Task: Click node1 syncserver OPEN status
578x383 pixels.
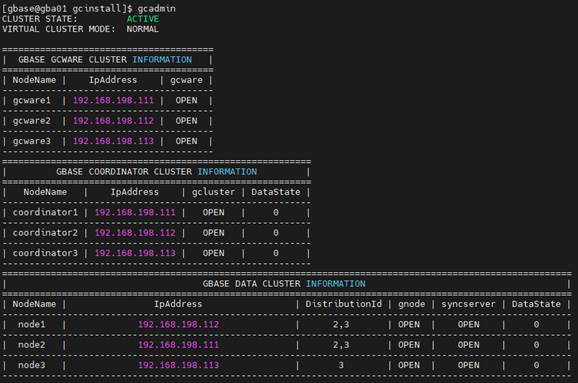Action: click(x=469, y=324)
